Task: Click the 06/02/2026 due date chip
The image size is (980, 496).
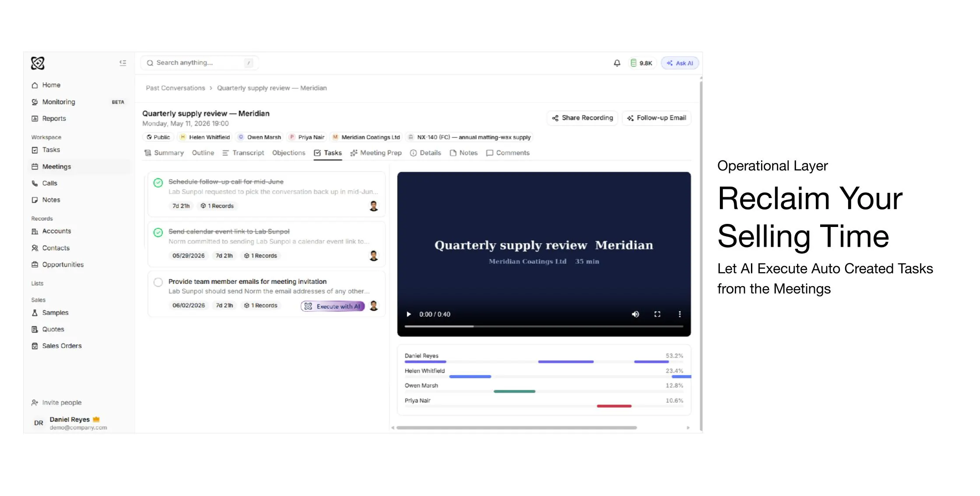Action: click(188, 305)
